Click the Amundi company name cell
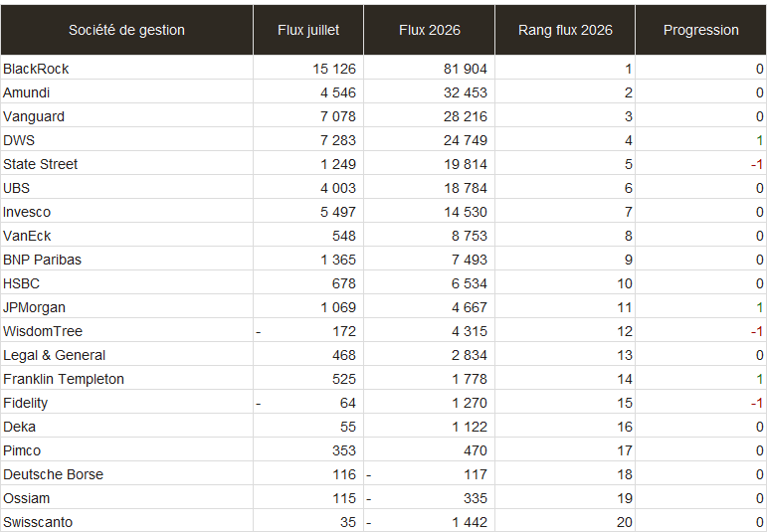This screenshot has width=768, height=532. (x=127, y=92)
